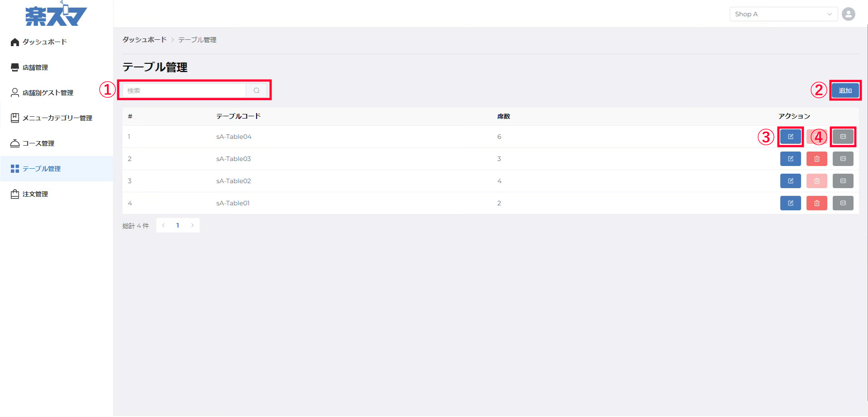Delete table sA-Table01 with trash icon
The width and height of the screenshot is (868, 417).
click(x=816, y=203)
